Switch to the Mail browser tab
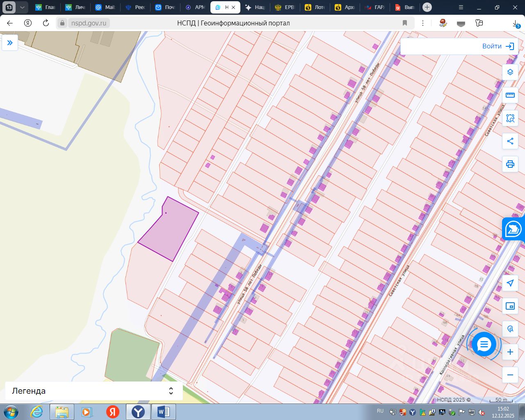525x420 pixels. pyautogui.click(x=105, y=7)
